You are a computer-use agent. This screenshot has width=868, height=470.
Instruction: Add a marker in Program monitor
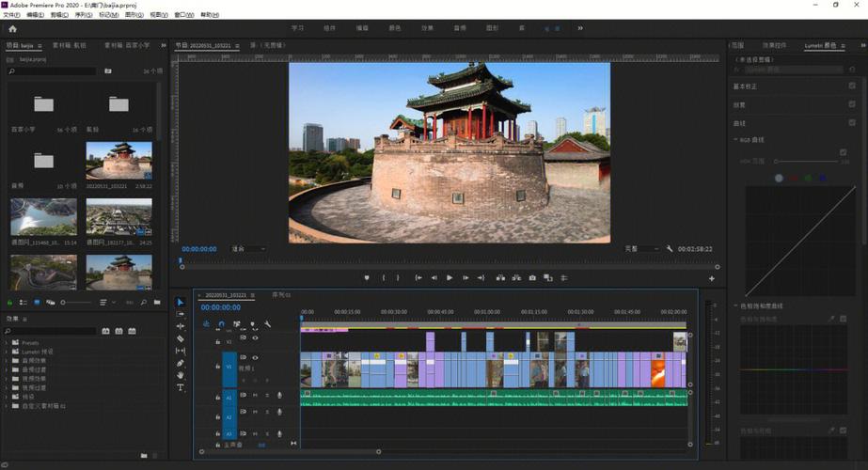click(x=367, y=278)
